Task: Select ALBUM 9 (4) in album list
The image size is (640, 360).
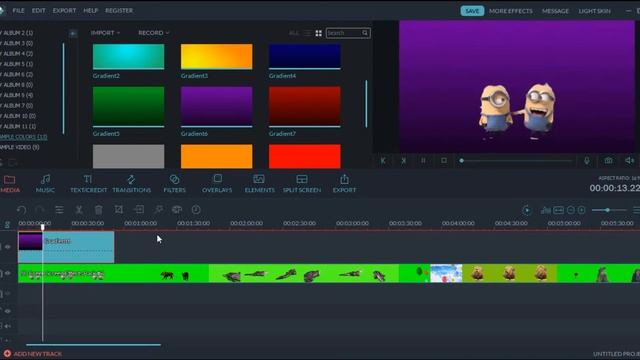Action: tap(17, 95)
